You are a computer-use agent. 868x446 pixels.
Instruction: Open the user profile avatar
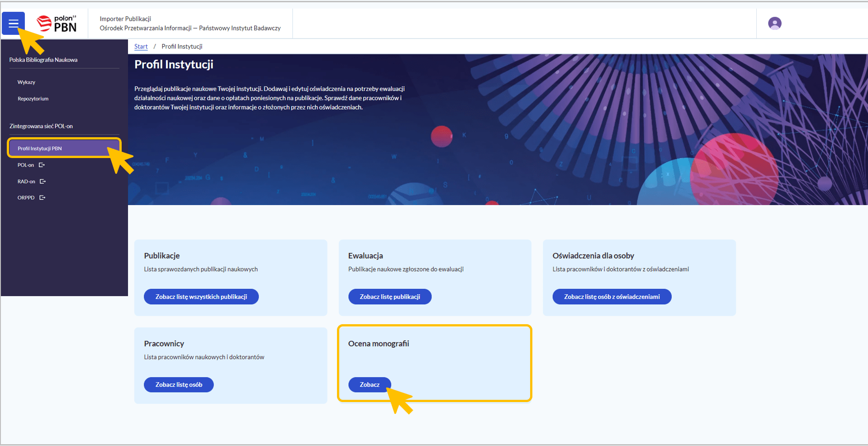(774, 23)
